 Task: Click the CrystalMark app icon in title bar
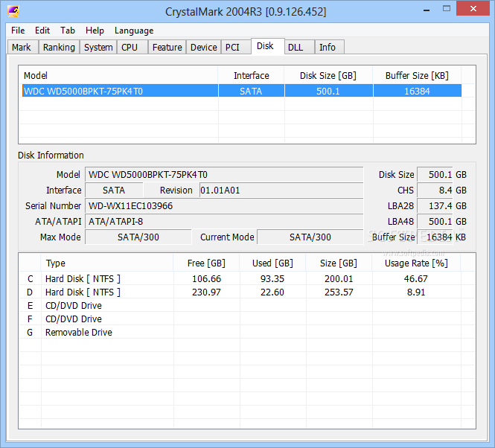[13, 11]
